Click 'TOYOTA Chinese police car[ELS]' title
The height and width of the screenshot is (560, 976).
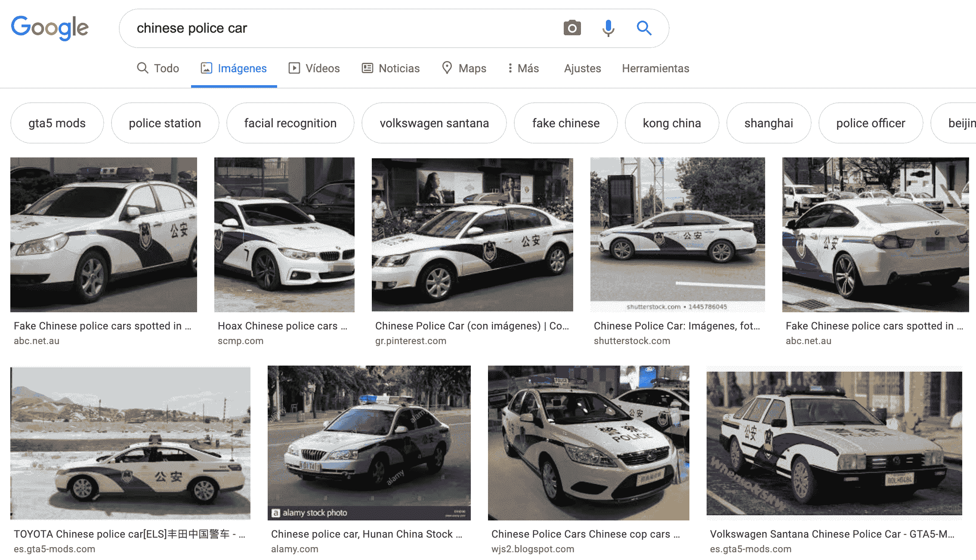130,534
